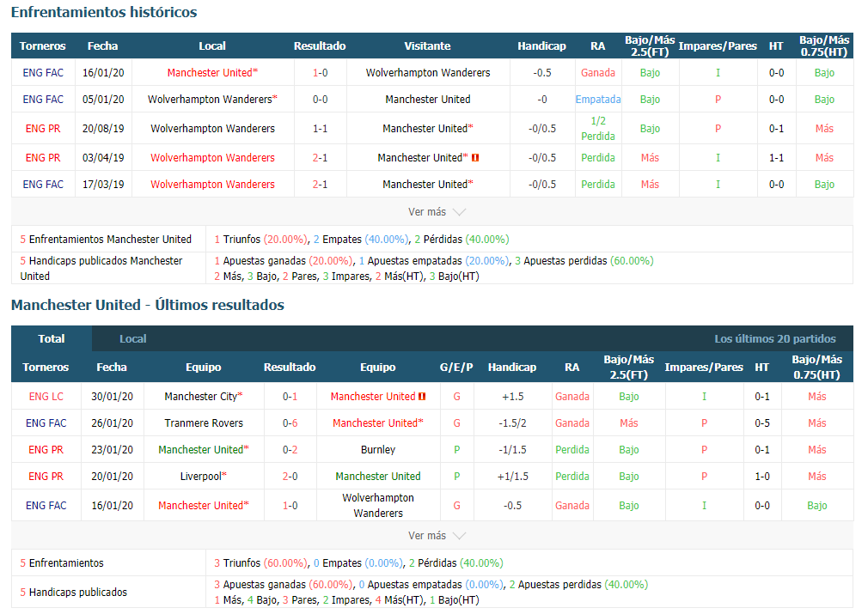Select 'Enfrentamientos históricos' heading
868x614 pixels.
(x=104, y=12)
